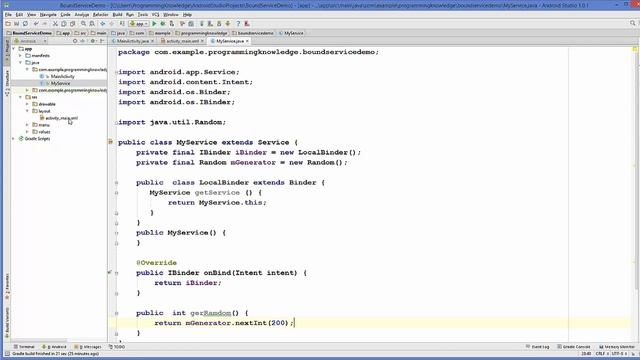This screenshot has width=640, height=360.
Task: Click the Help question mark icon
Action: (238, 24)
